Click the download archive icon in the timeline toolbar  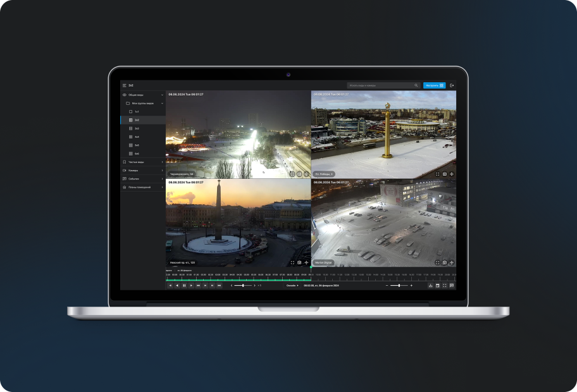point(430,286)
